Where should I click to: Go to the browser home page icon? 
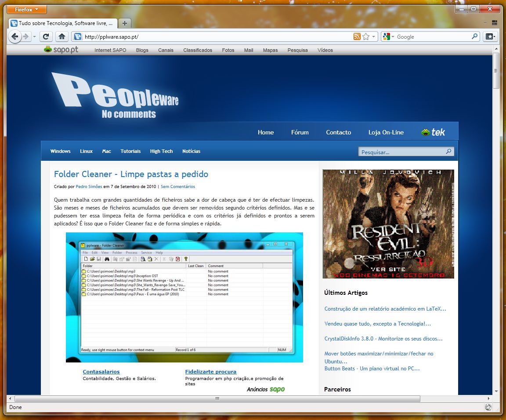pos(62,36)
